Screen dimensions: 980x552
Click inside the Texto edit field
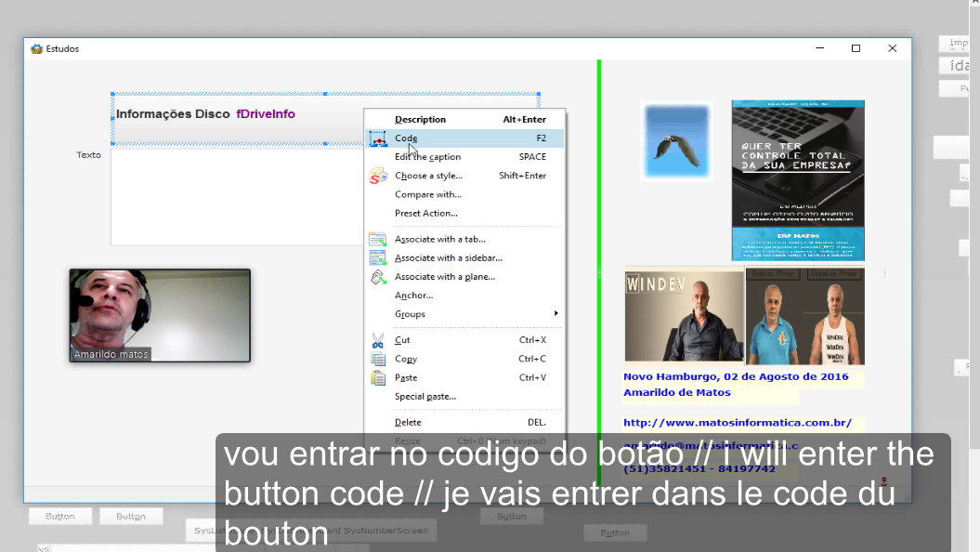(x=238, y=198)
